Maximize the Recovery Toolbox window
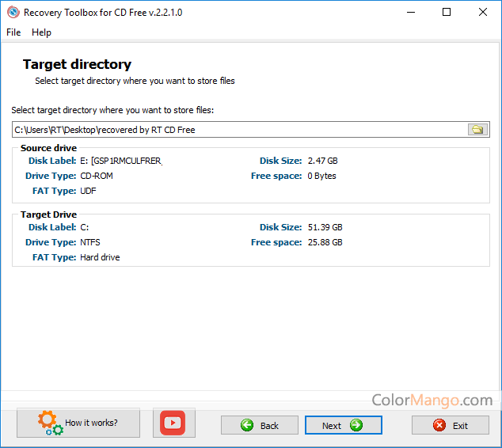Viewport: 502px width, 448px height. pos(447,13)
